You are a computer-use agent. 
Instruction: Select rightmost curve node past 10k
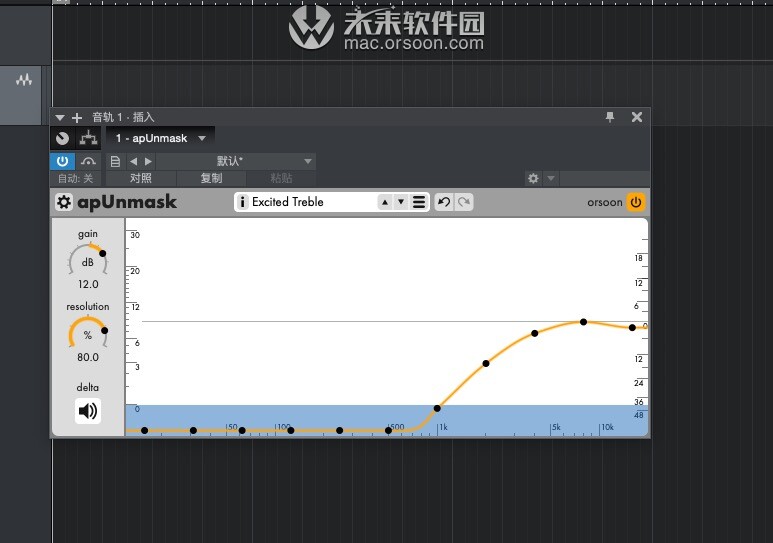click(x=632, y=327)
